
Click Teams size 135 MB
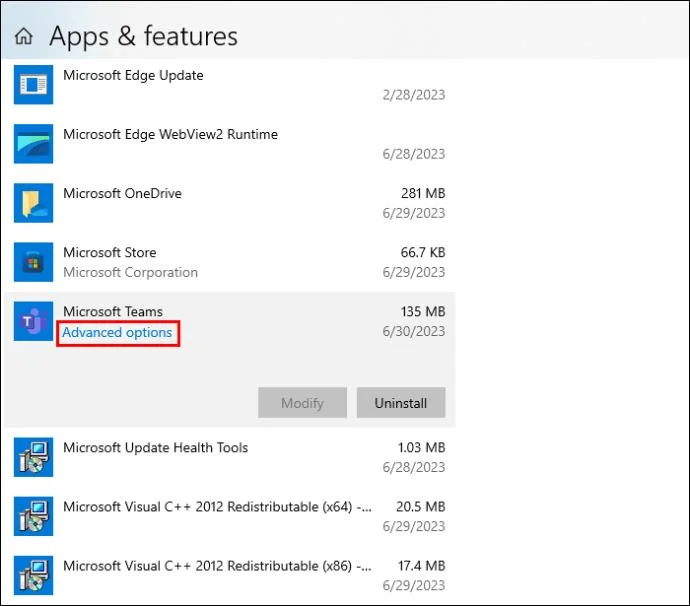[423, 311]
